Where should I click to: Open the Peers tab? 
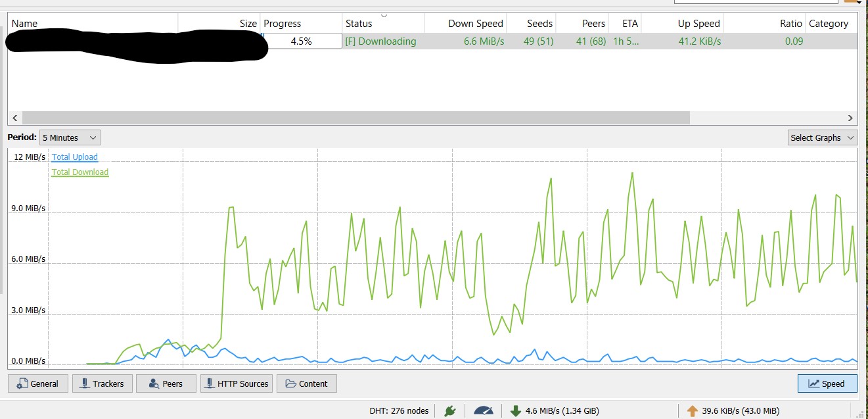click(166, 383)
